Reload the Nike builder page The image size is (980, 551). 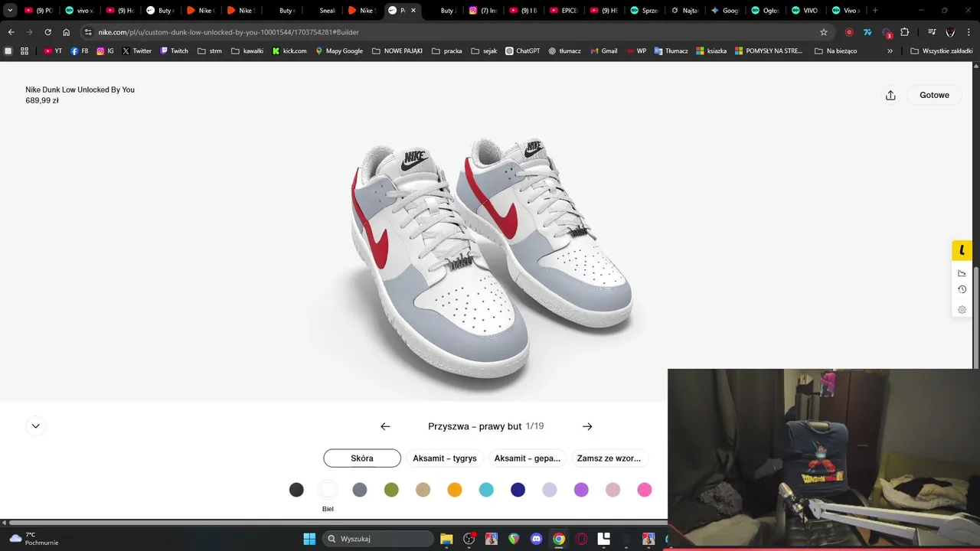(x=47, y=32)
